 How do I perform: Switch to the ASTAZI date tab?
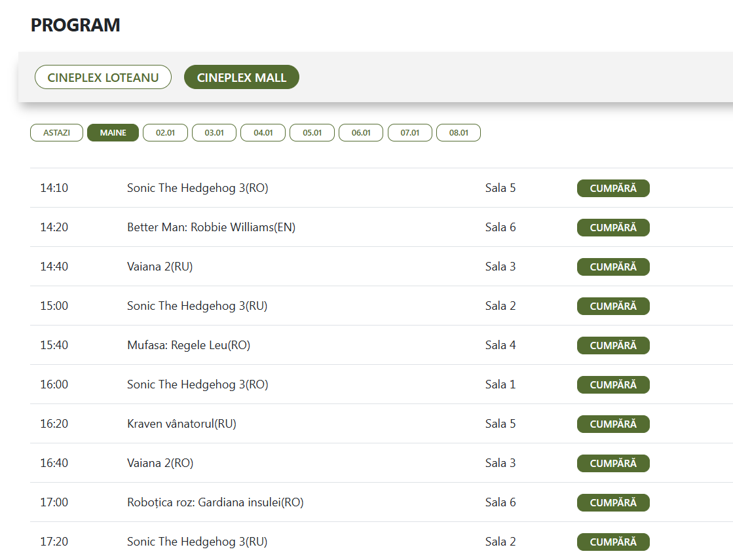tap(56, 133)
